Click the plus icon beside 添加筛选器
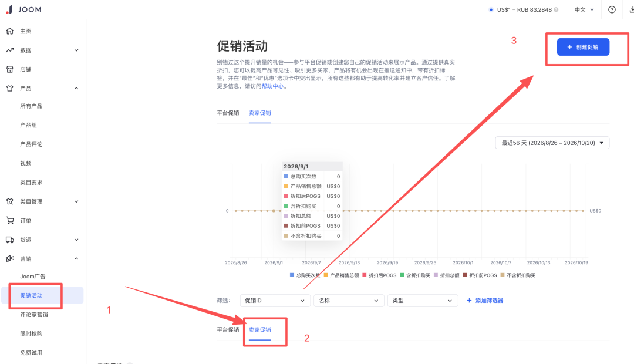This screenshot has width=634, height=364. 469,301
